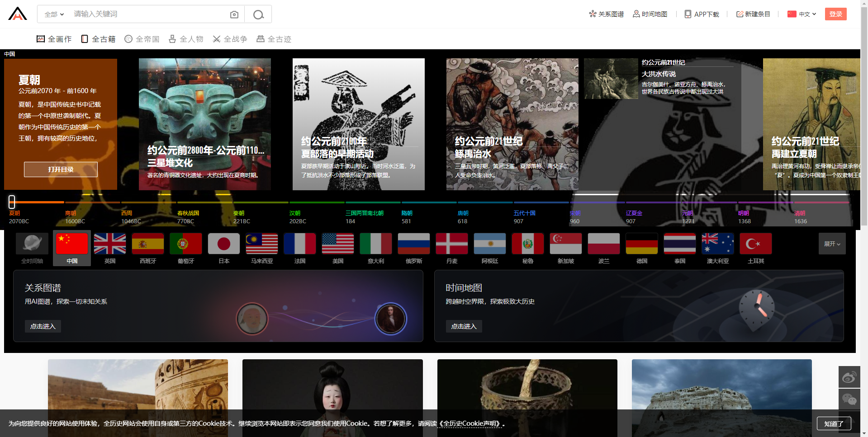Open the 全古籍 menu
This screenshot has height=437, width=868.
pos(98,39)
